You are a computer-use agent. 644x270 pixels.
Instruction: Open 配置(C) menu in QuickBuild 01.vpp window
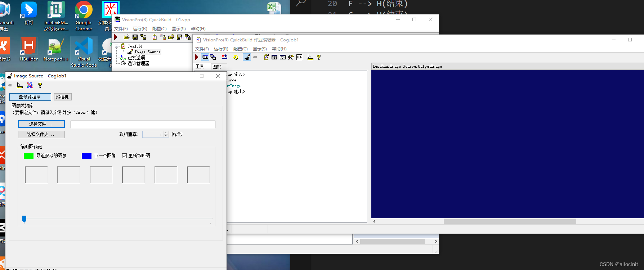pos(160,29)
